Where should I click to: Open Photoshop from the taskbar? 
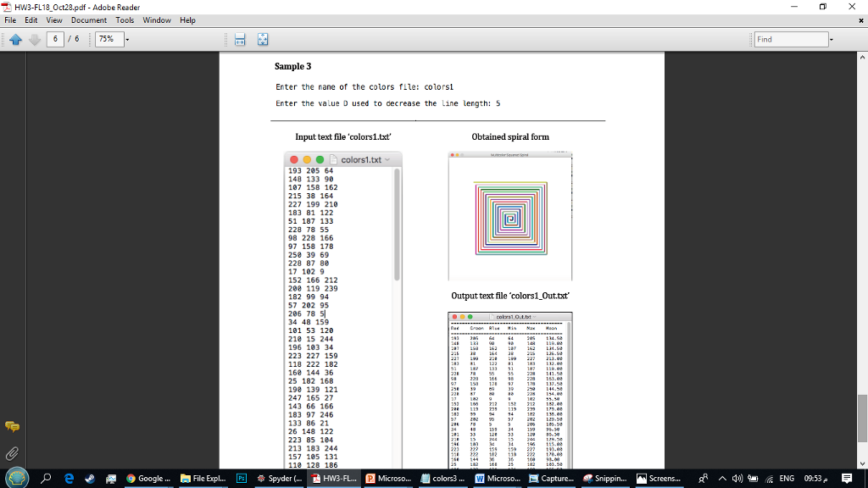242,478
